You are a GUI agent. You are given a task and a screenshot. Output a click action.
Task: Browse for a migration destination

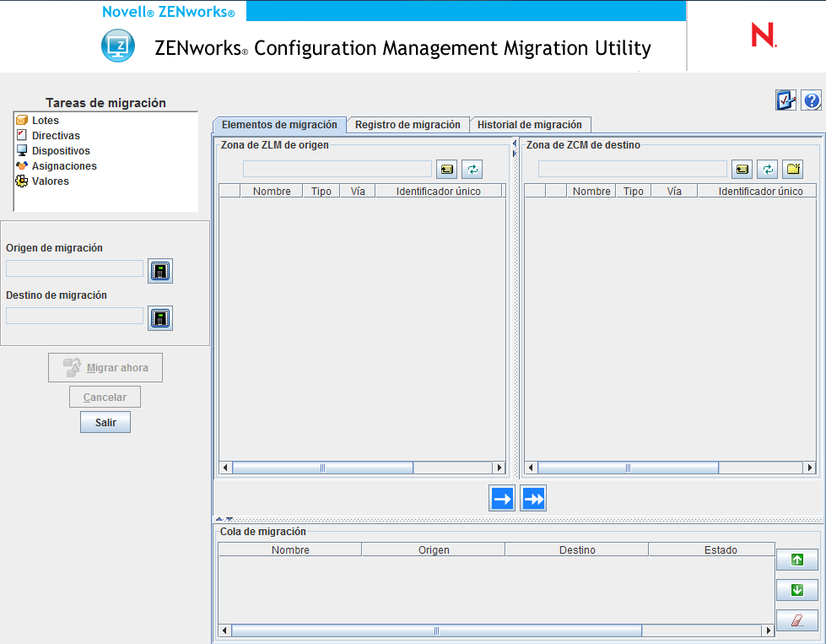click(159, 318)
